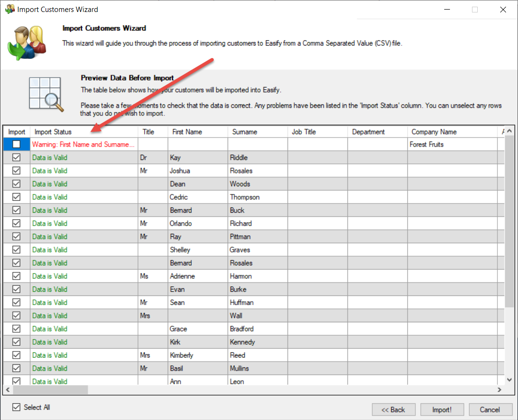Click the Import Status column header
Screen dimensions: 518x420
(x=53, y=132)
